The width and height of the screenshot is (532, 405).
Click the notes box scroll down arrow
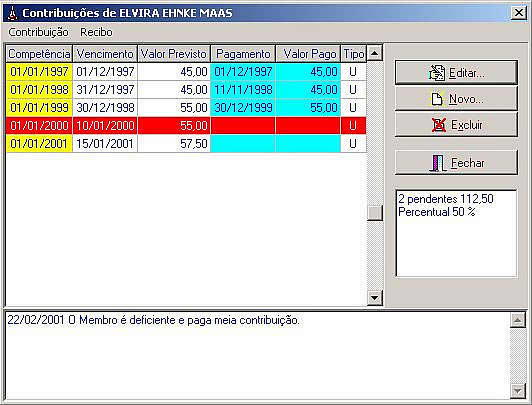(518, 390)
